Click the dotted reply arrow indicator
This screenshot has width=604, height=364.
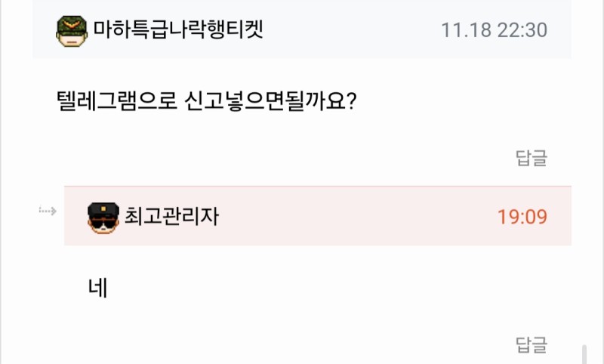tap(48, 211)
